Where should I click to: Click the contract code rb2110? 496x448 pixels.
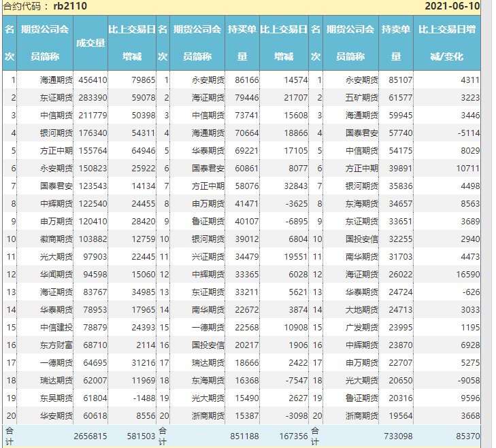pyautogui.click(x=69, y=6)
